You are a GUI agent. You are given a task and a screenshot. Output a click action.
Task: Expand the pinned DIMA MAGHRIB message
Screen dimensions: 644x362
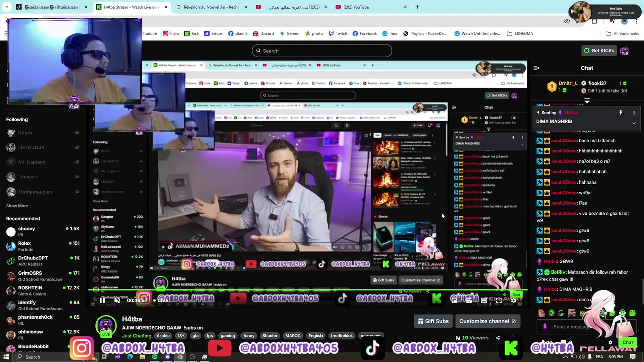[x=634, y=123]
